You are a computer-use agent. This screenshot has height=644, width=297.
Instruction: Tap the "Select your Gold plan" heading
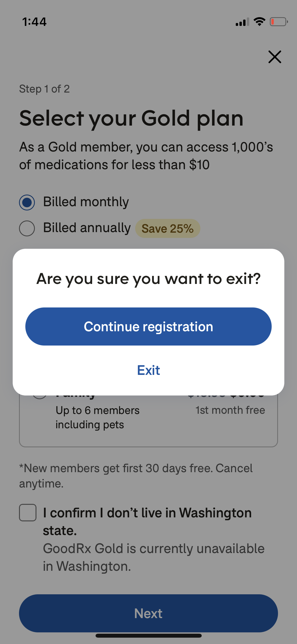pyautogui.click(x=131, y=118)
